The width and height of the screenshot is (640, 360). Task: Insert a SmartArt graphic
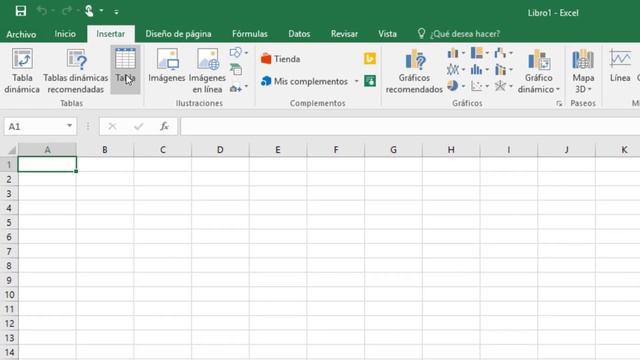236,69
